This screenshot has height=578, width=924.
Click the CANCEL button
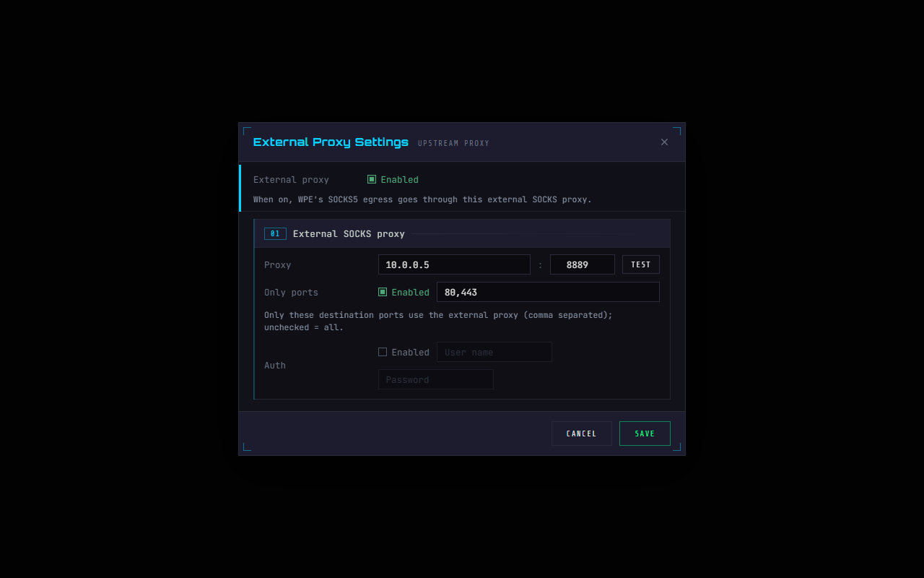coord(582,433)
